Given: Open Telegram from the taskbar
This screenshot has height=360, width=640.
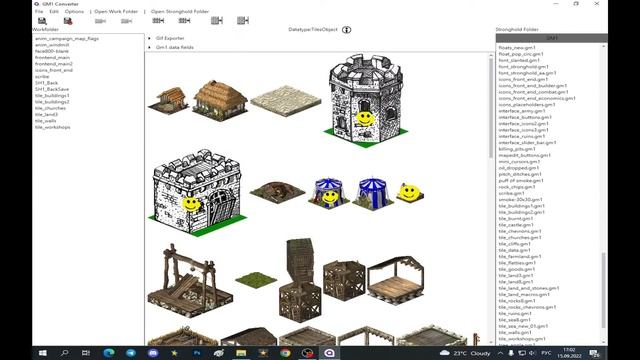Looking at the screenshot, I should (131, 353).
